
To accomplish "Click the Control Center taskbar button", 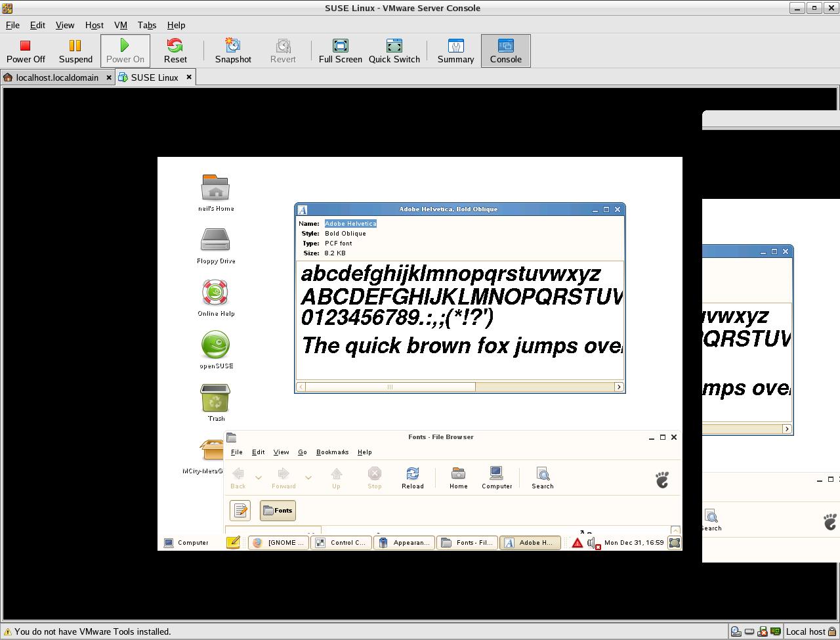I will click(x=341, y=543).
